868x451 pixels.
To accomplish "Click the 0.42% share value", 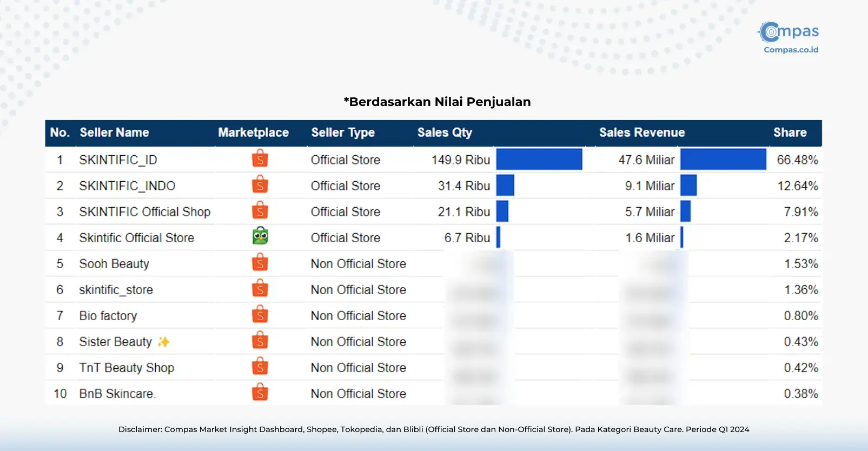I will (801, 368).
